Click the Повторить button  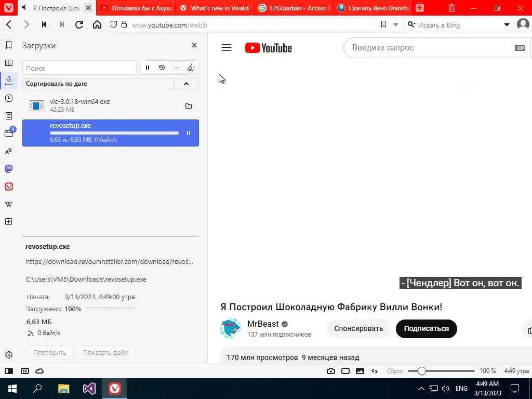(49, 353)
